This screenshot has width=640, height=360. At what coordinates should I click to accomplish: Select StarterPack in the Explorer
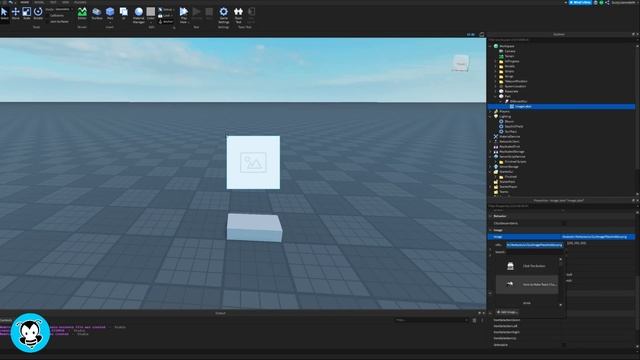(508, 182)
